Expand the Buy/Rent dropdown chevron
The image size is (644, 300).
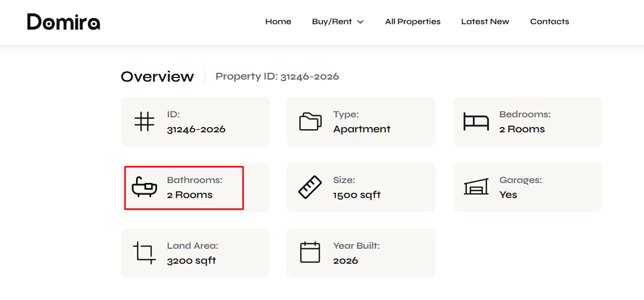pyautogui.click(x=360, y=22)
